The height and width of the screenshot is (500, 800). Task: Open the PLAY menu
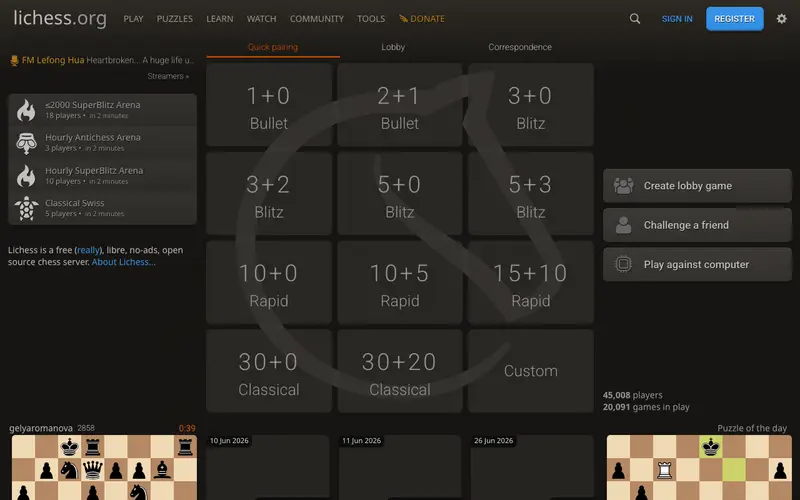[133, 19]
